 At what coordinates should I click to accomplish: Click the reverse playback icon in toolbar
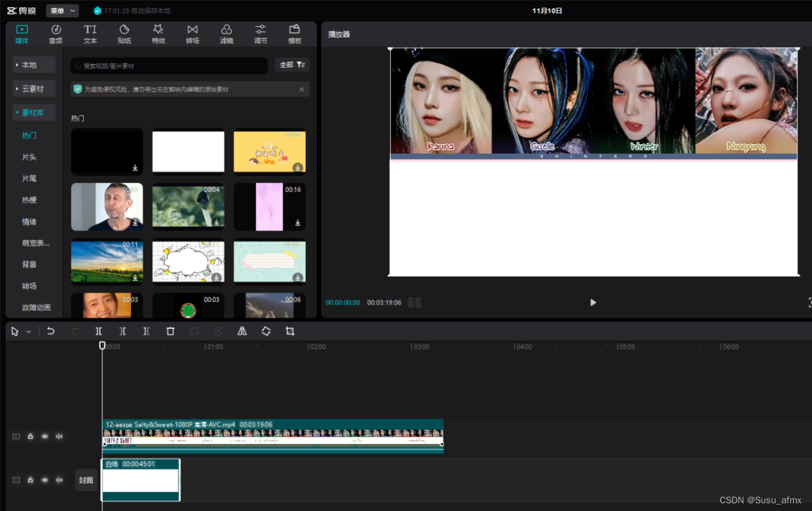(x=218, y=331)
